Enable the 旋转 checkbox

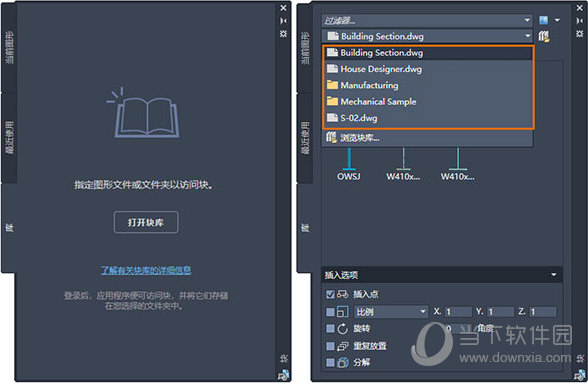(330, 329)
